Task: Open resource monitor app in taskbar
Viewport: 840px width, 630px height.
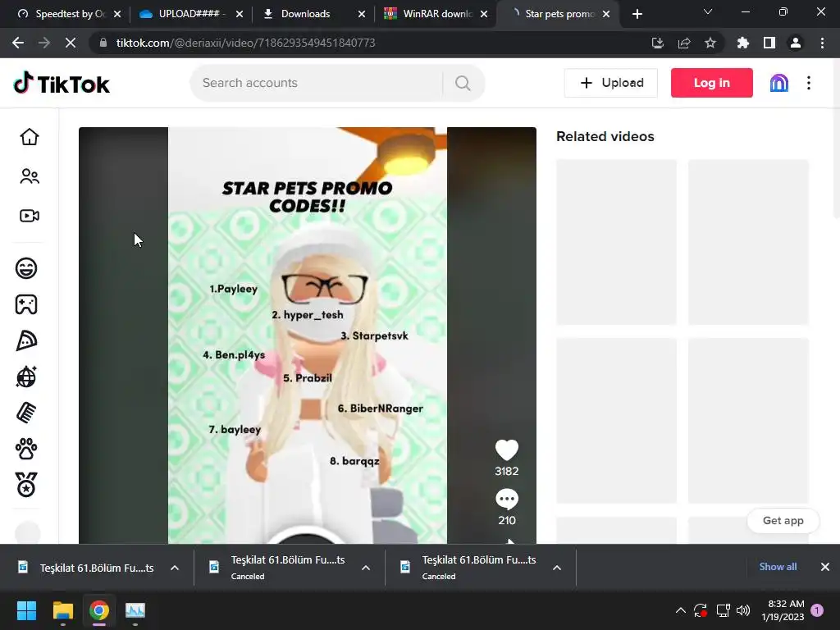Action: (x=135, y=610)
